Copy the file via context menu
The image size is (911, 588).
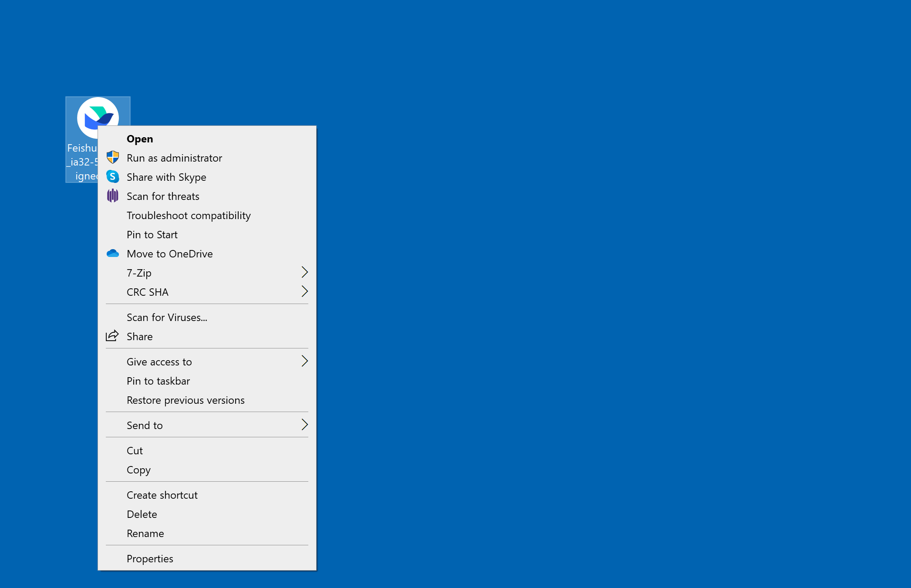point(138,470)
